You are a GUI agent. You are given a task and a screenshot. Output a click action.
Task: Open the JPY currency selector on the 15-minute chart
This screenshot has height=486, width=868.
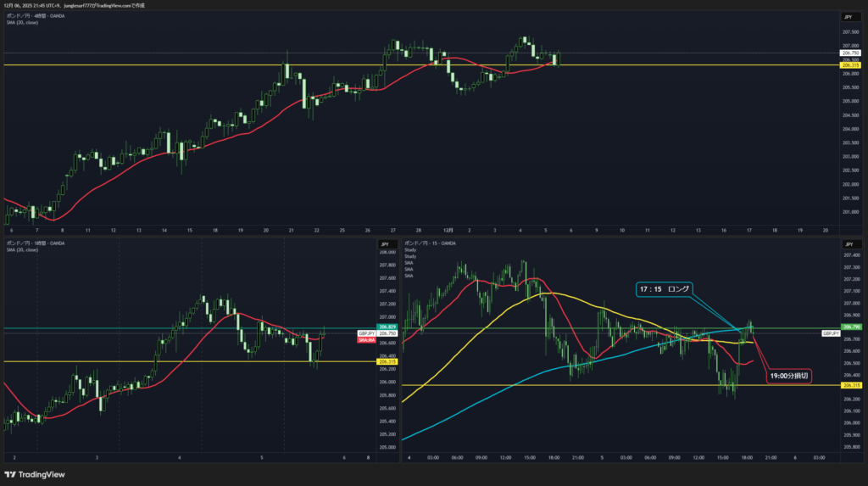tap(848, 244)
